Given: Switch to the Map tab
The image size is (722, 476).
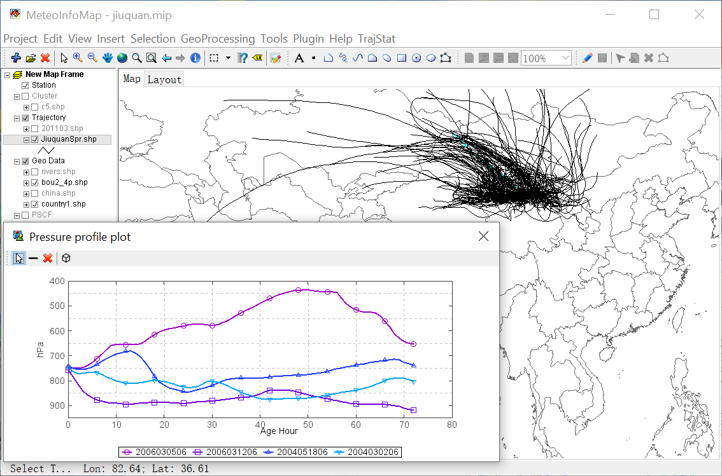Looking at the screenshot, I should click(132, 79).
